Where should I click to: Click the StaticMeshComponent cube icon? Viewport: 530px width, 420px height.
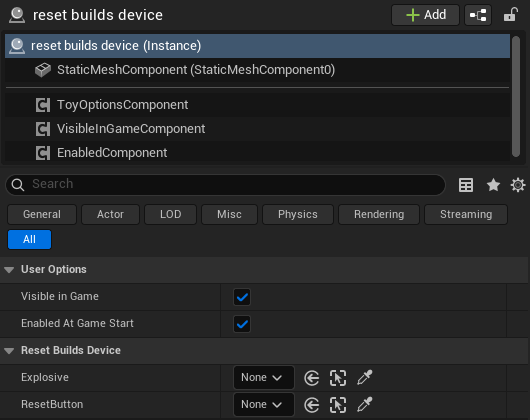(43, 70)
